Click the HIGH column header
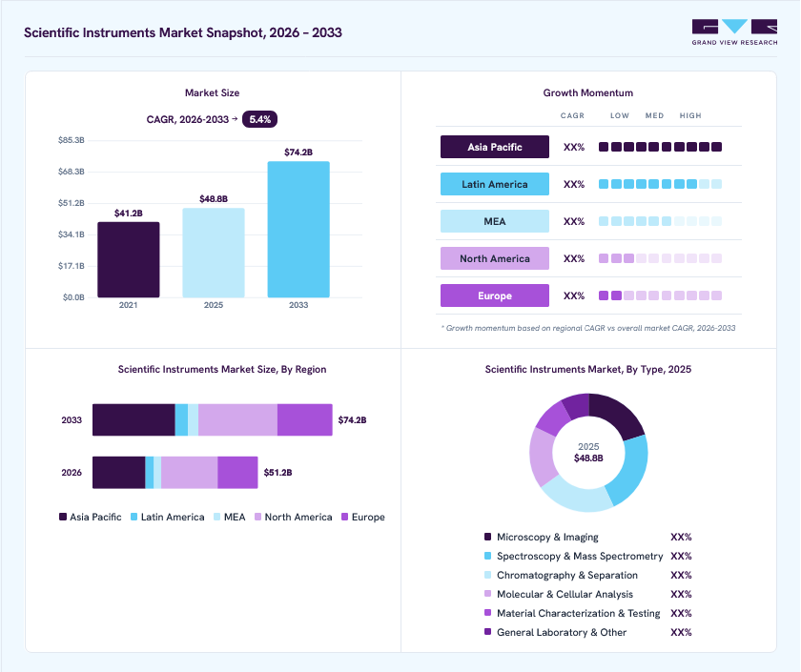The width and height of the screenshot is (801, 672). click(x=690, y=116)
